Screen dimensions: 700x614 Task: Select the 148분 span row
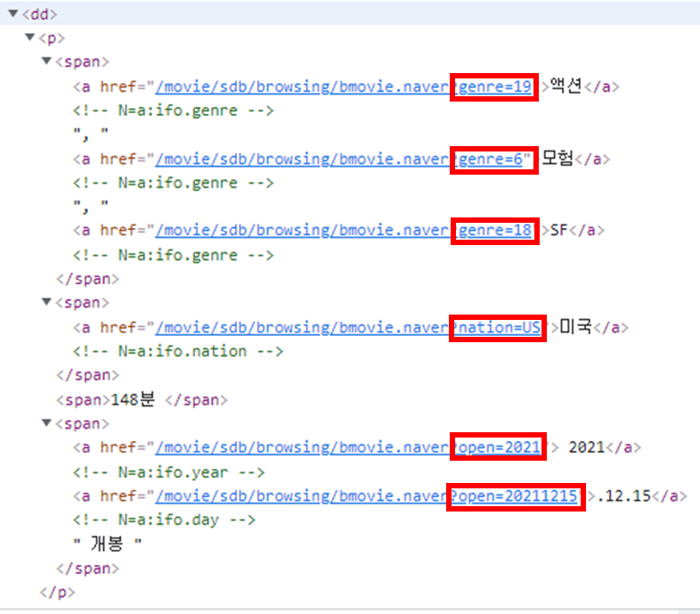tap(142, 399)
